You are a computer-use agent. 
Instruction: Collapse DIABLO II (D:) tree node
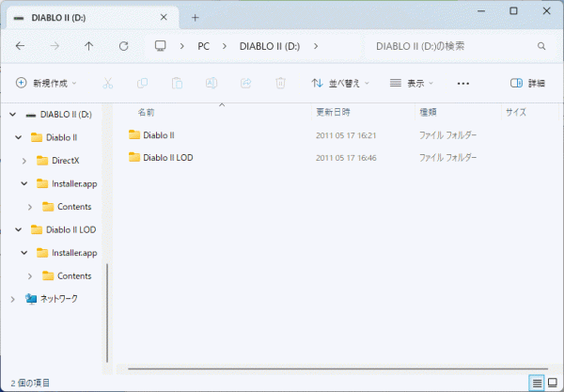click(13, 115)
